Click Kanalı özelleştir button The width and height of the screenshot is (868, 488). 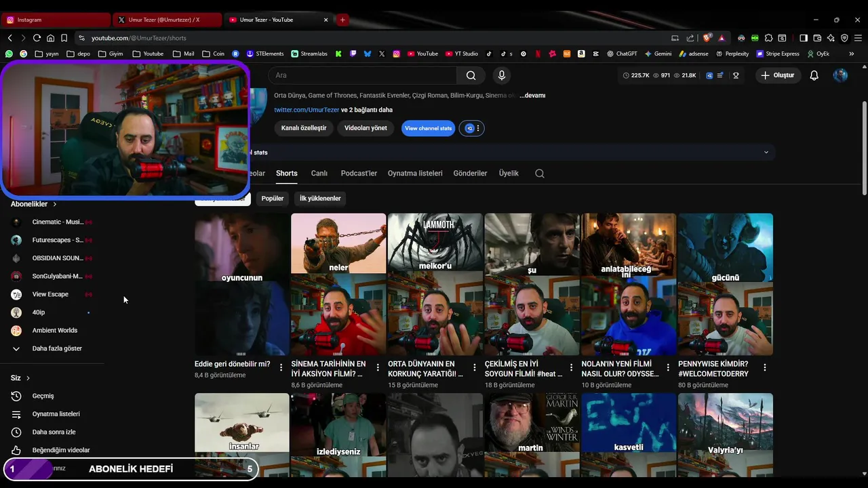pyautogui.click(x=304, y=128)
